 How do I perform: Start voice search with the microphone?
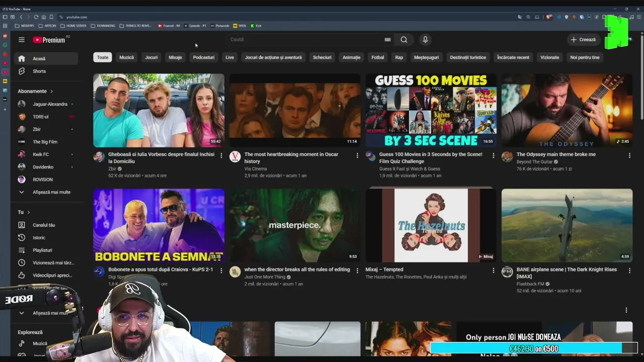pos(425,40)
